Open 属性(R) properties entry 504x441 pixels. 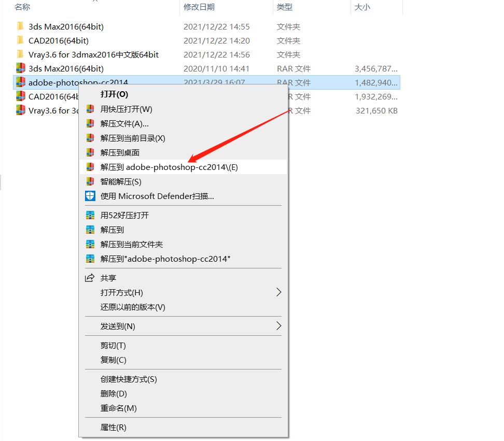113,427
